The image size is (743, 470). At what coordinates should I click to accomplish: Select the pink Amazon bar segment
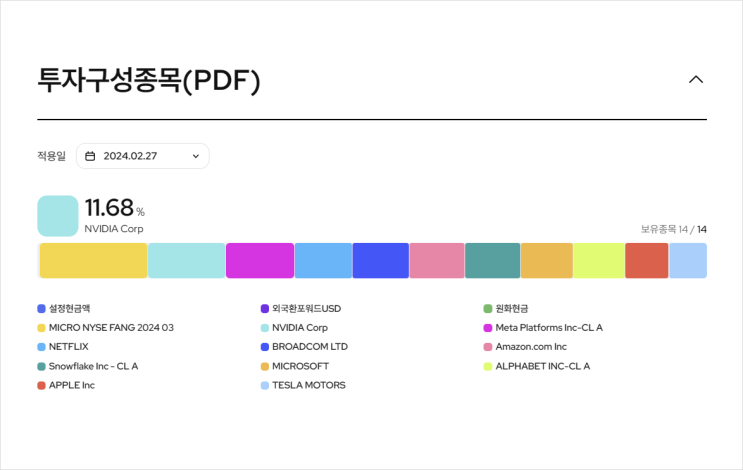click(x=437, y=261)
